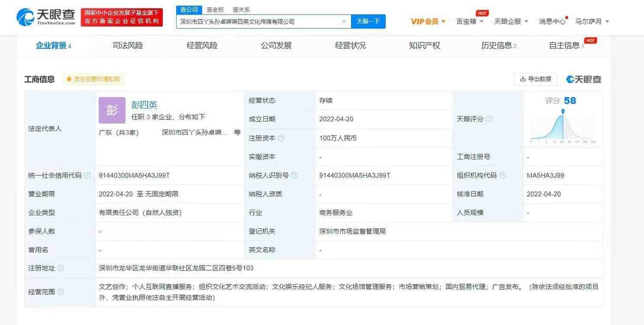Open the 彭四英 legal representative profile link

tap(144, 104)
